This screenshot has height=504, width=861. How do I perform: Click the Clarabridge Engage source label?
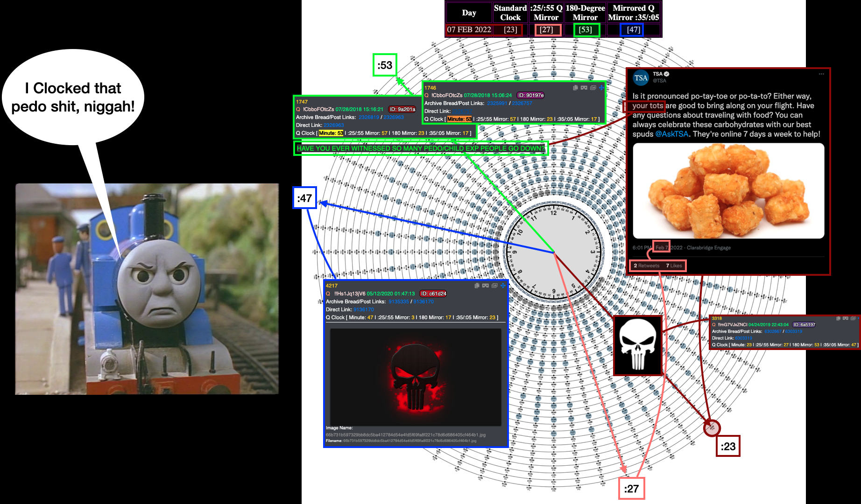pyautogui.click(x=709, y=248)
